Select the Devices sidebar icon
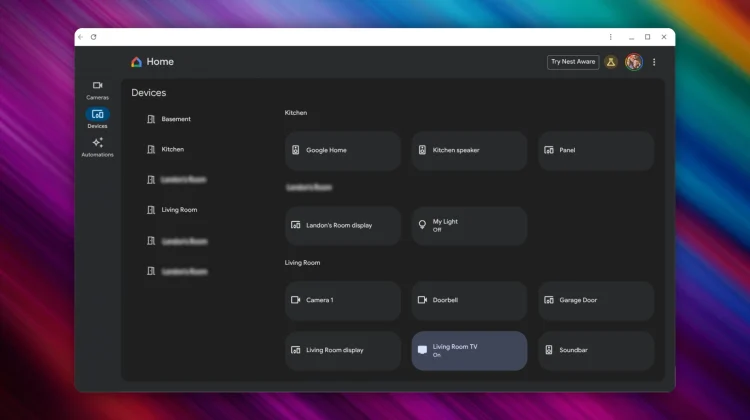The width and height of the screenshot is (750, 420). click(x=97, y=114)
